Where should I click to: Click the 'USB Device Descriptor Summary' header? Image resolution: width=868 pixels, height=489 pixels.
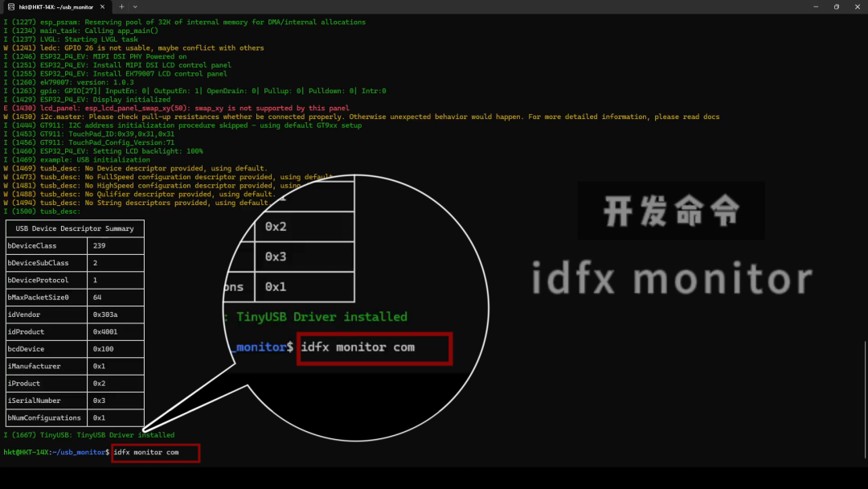click(75, 228)
